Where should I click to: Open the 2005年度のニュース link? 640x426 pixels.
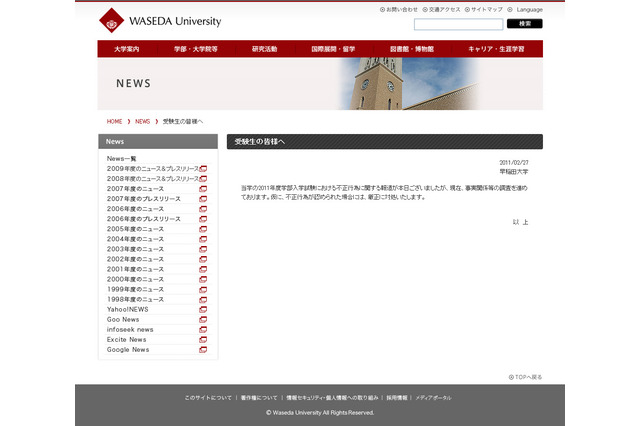click(136, 229)
